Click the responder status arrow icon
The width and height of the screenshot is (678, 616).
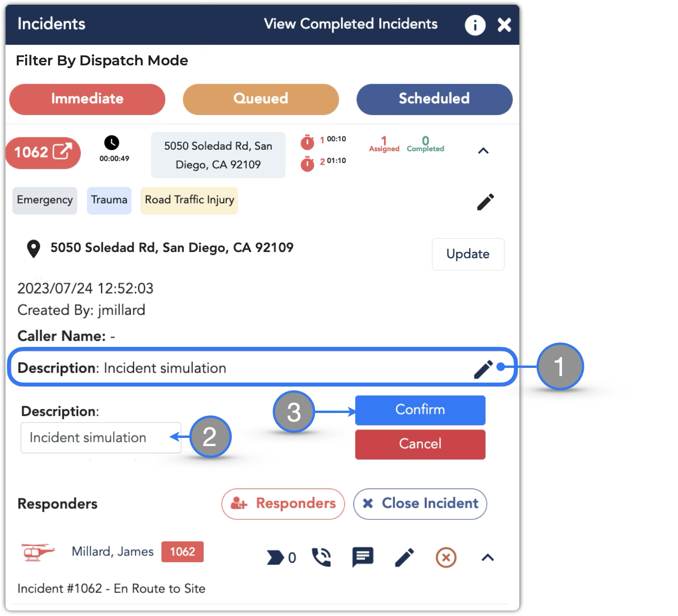(x=275, y=558)
